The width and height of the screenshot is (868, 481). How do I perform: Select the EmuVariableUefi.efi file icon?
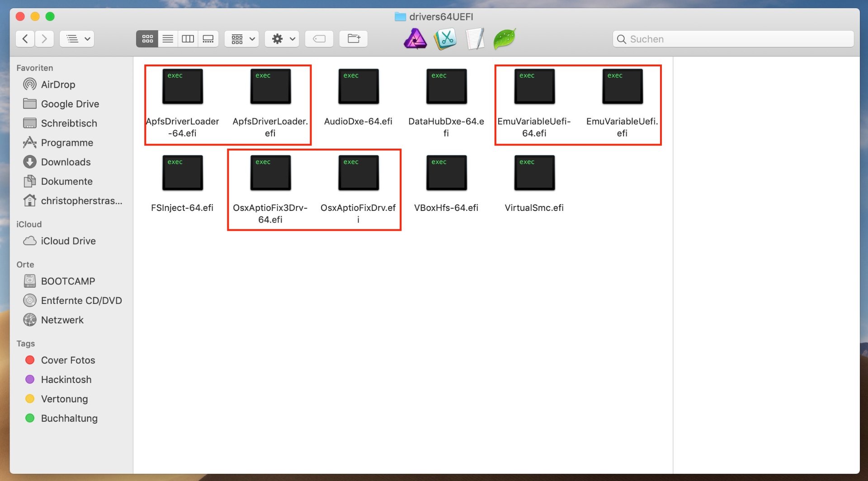coord(622,86)
